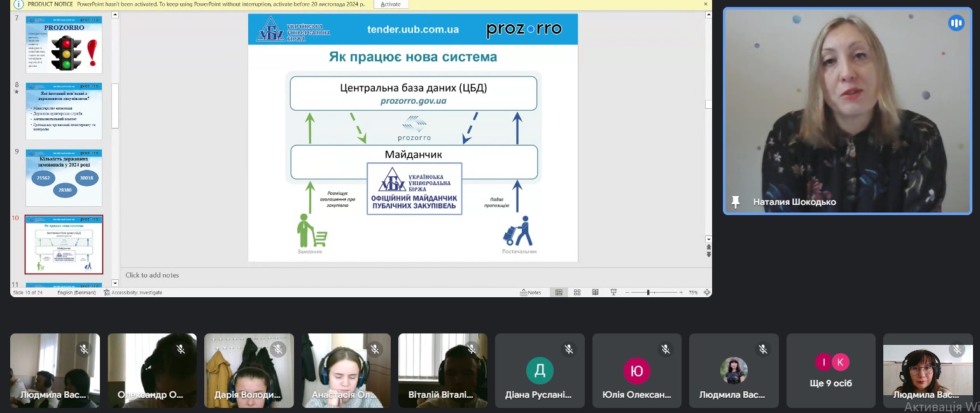This screenshot has height=413, width=980.
Task: Select the Анастасія Ол... participant tile
Action: click(x=346, y=370)
